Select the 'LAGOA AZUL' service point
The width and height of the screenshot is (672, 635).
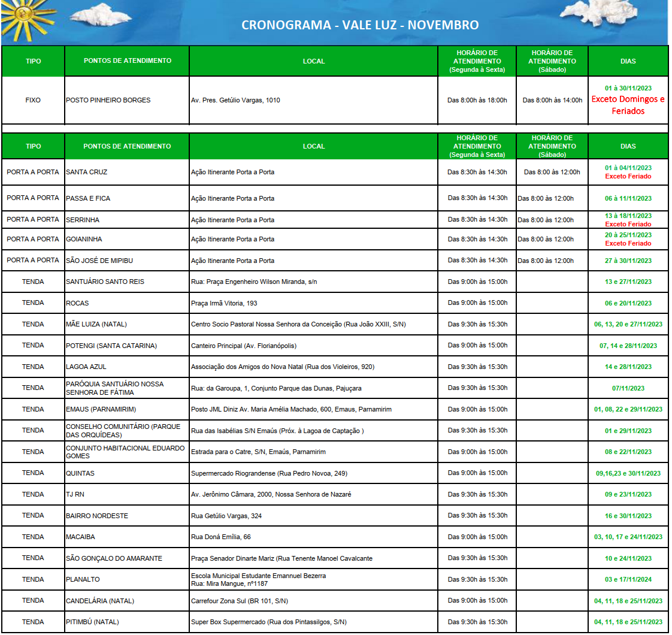86,366
